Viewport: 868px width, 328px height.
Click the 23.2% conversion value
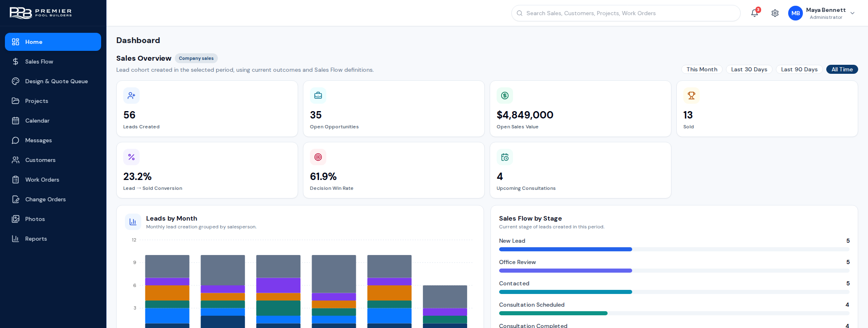138,176
